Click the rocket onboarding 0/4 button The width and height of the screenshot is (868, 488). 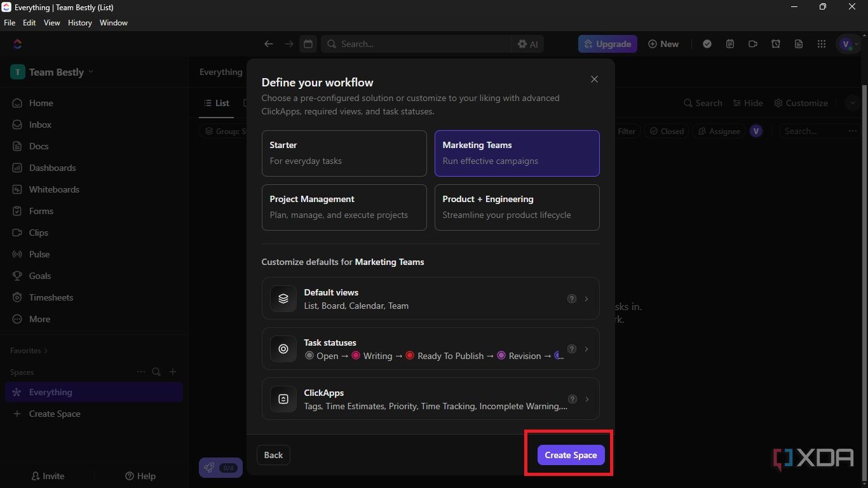point(220,468)
